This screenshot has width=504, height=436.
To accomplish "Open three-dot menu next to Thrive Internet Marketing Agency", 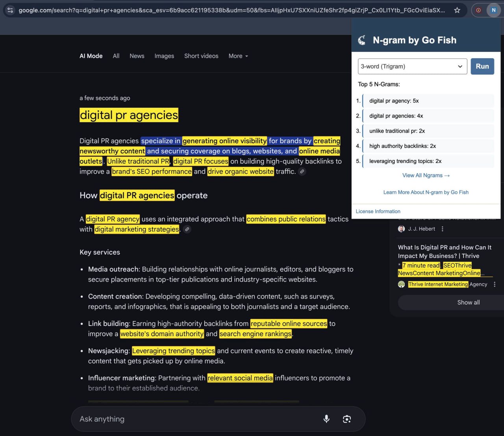I will pyautogui.click(x=495, y=285).
